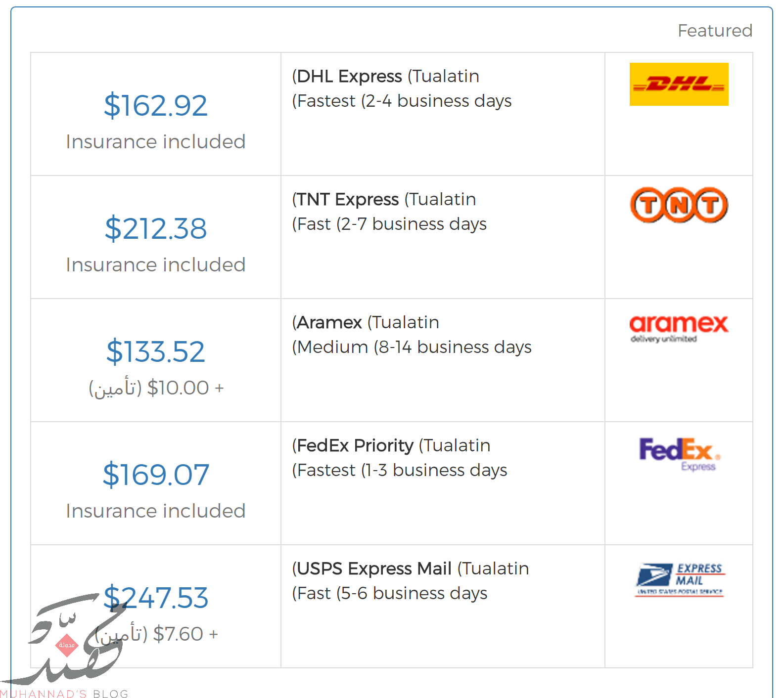The image size is (784, 698).
Task: Select the $247.53 USPS price
Action: (x=156, y=598)
